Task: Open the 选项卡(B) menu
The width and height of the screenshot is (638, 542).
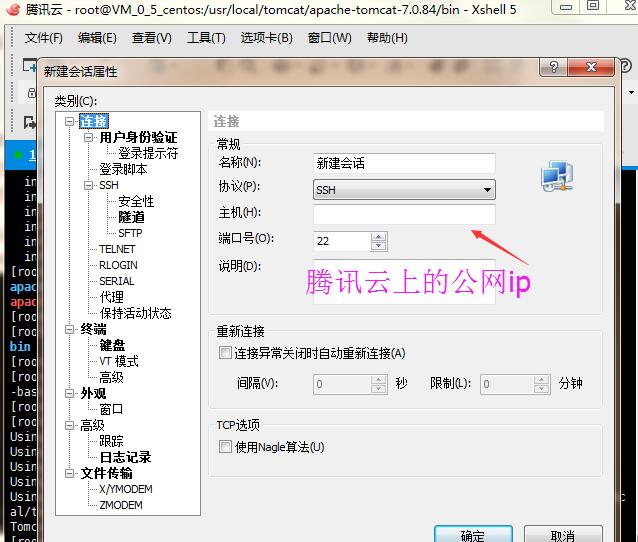Action: click(267, 38)
